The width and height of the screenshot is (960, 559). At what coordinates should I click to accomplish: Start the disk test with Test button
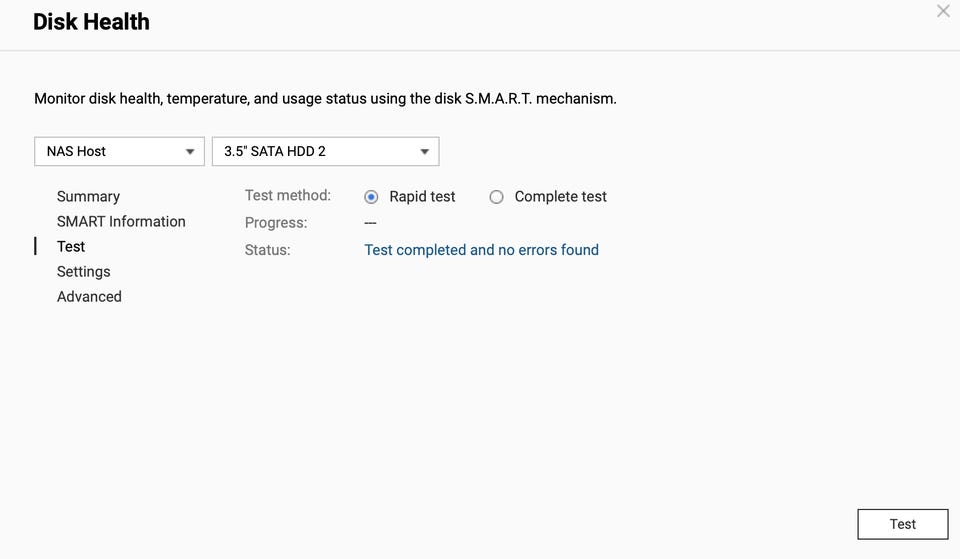point(902,524)
